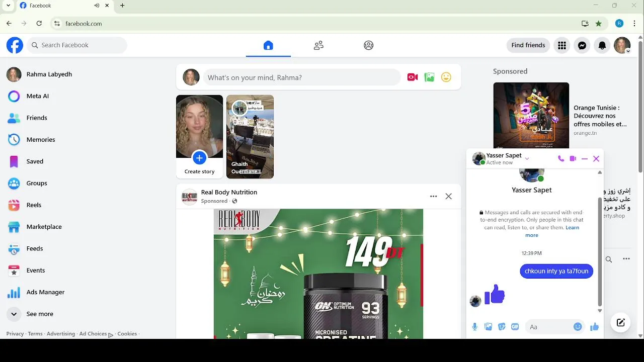Open the browser tab search dropdown

[8, 6]
